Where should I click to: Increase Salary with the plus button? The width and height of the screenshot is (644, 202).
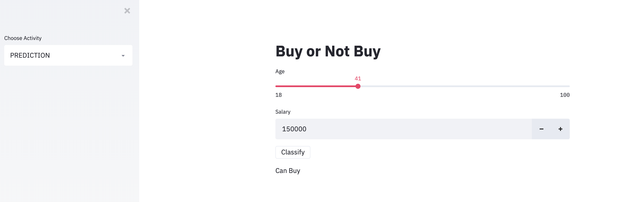pos(560,129)
